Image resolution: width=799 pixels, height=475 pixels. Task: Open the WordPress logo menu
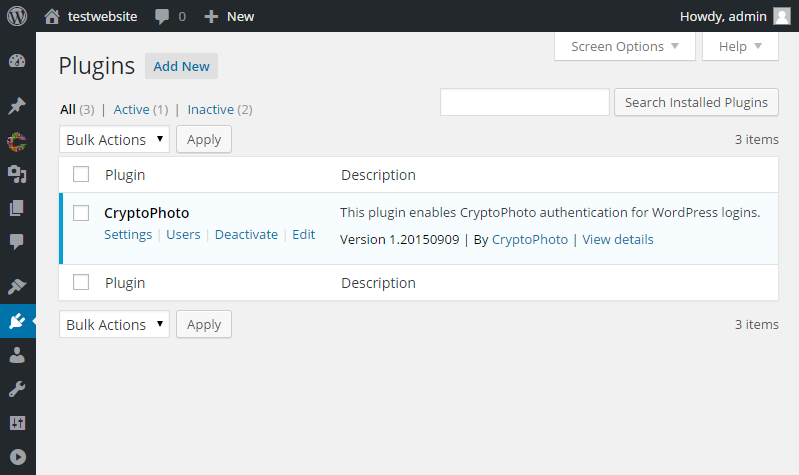17,16
